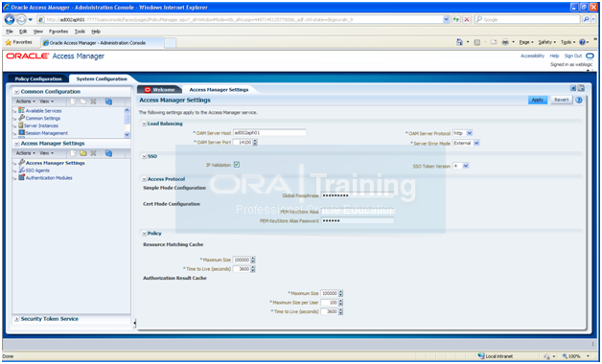Click the red Stop loading icon
Screen dimensions: 602x364
tap(467, 19)
